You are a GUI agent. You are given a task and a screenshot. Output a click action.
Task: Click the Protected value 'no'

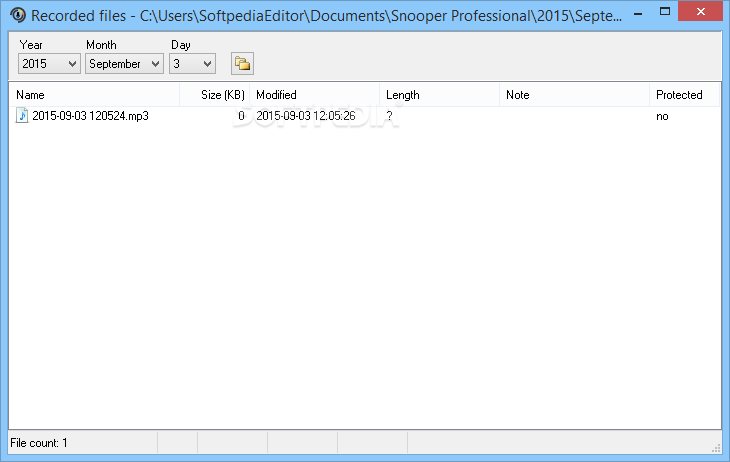click(x=662, y=116)
